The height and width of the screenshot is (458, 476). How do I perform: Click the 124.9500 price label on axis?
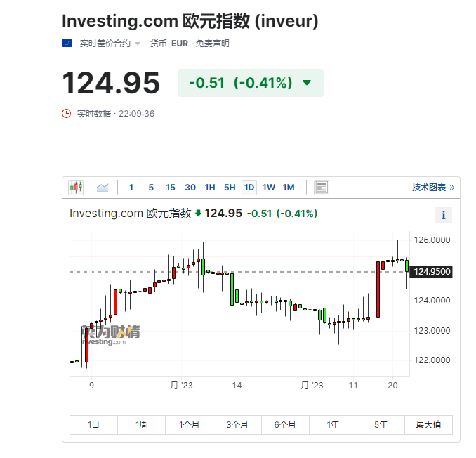coord(431,272)
